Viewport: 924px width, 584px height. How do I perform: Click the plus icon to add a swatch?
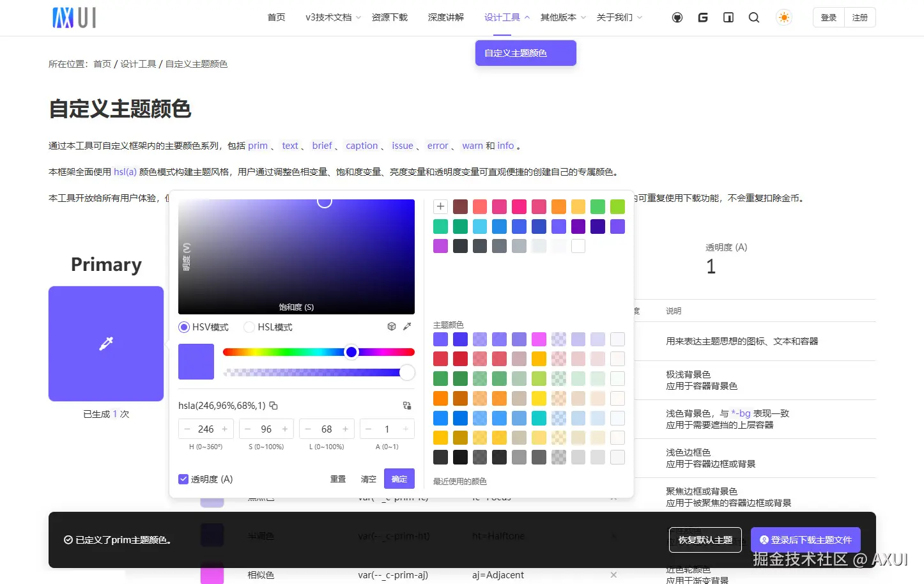click(x=440, y=206)
